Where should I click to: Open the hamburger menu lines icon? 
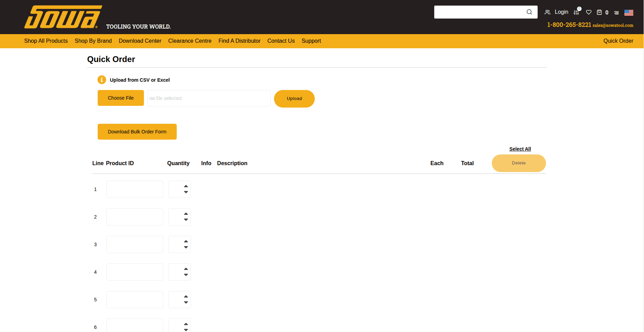coord(616,12)
